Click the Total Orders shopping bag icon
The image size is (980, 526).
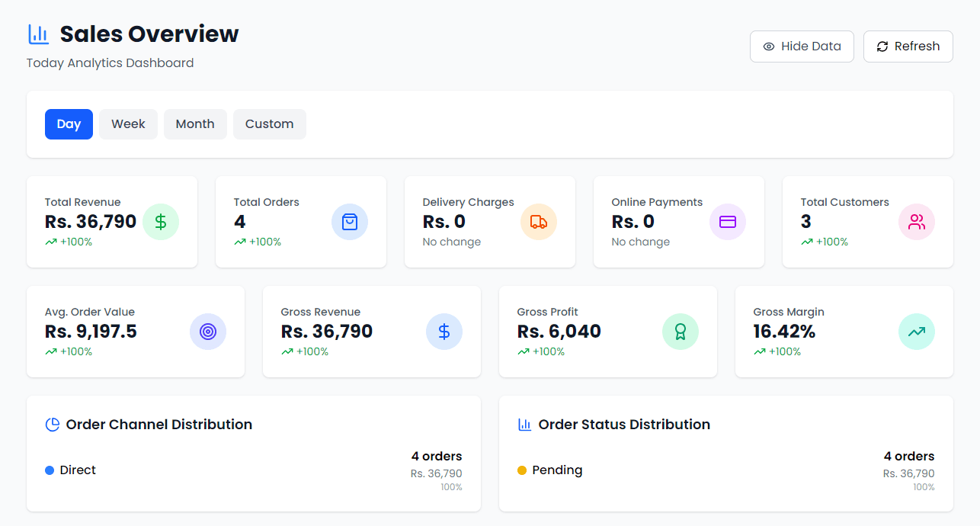click(x=350, y=222)
